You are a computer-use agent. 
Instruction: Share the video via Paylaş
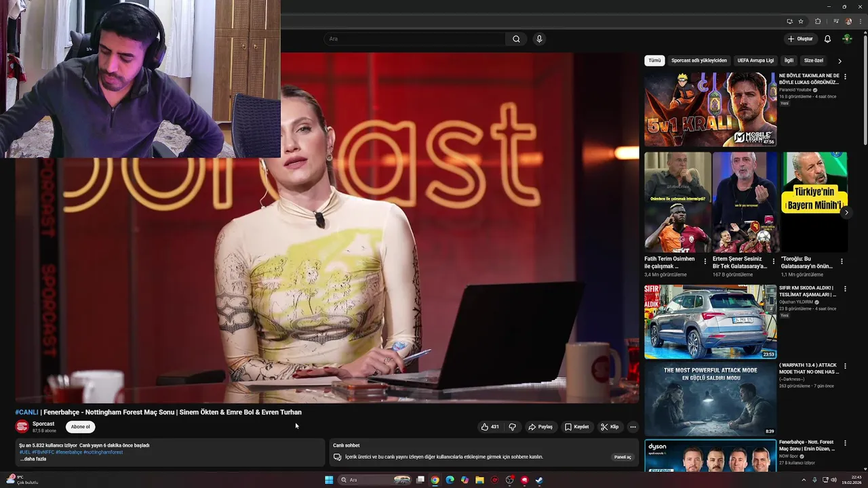tap(540, 427)
